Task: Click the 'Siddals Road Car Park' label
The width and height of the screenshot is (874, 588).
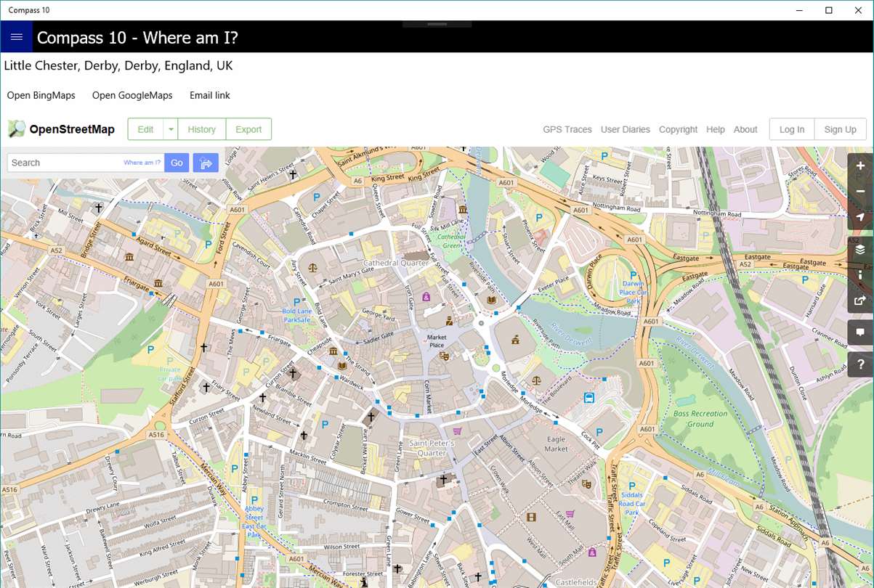Action: [x=632, y=503]
